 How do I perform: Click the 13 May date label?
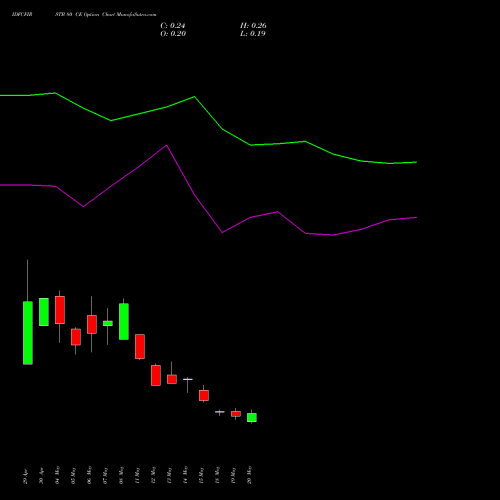click(169, 476)
